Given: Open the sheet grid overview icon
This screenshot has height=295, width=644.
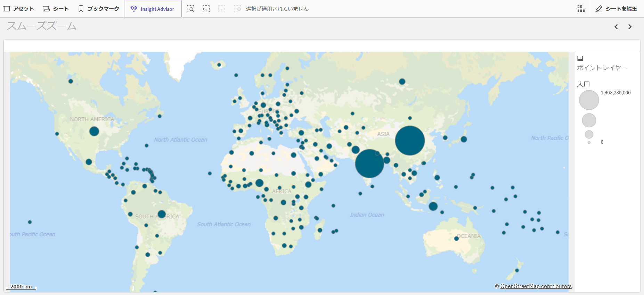Looking at the screenshot, I should tap(581, 9).
